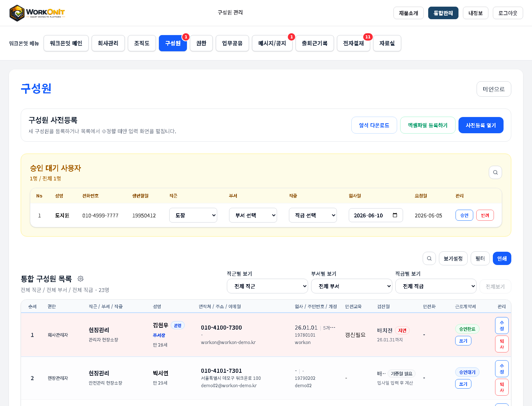
Task: Click 수정 in the 김현우 row
Action: [x=502, y=326]
